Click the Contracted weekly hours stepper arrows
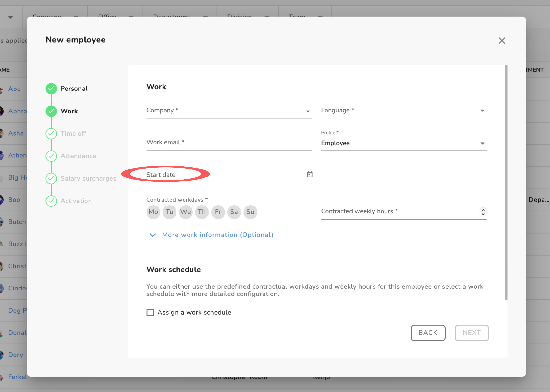Screen dimensions: 550x392 click(x=483, y=212)
